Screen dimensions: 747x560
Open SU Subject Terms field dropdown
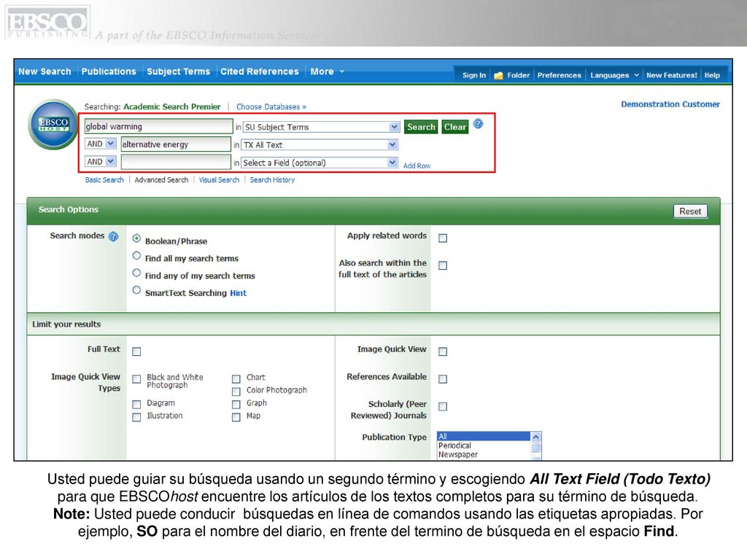tap(322, 127)
